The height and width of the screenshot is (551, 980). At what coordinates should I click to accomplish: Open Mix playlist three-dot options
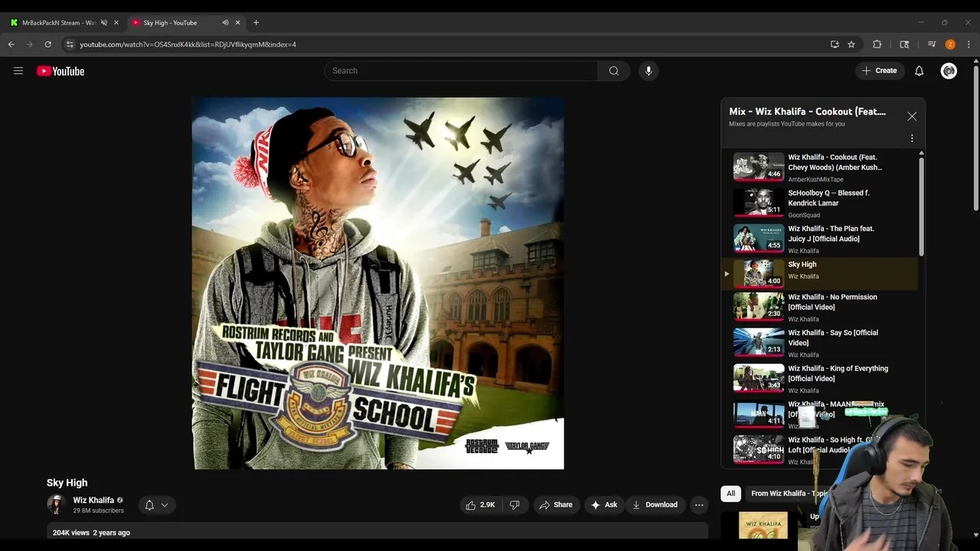(x=912, y=139)
